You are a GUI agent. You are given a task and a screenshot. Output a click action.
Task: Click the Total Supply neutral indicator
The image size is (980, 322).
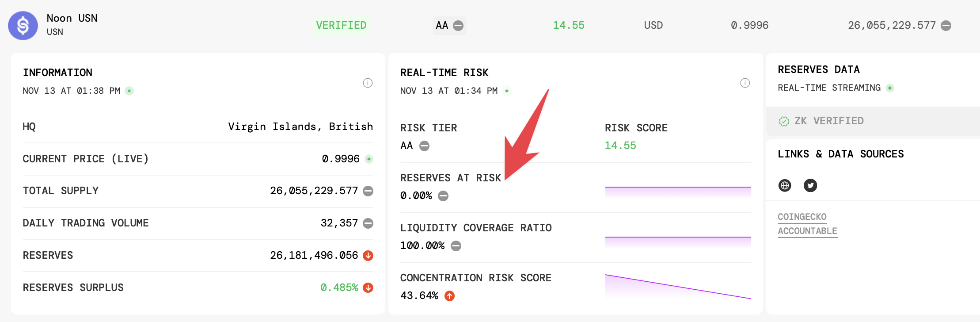coord(368,191)
